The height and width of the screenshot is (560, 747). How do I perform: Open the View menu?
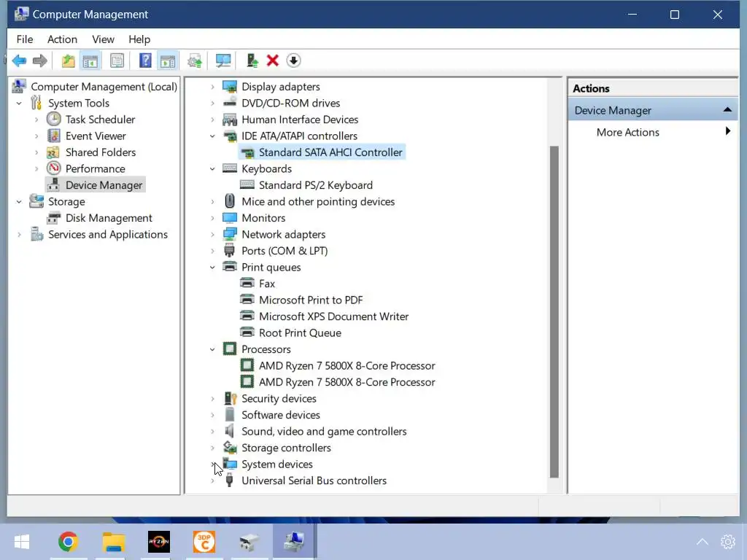pyautogui.click(x=103, y=39)
